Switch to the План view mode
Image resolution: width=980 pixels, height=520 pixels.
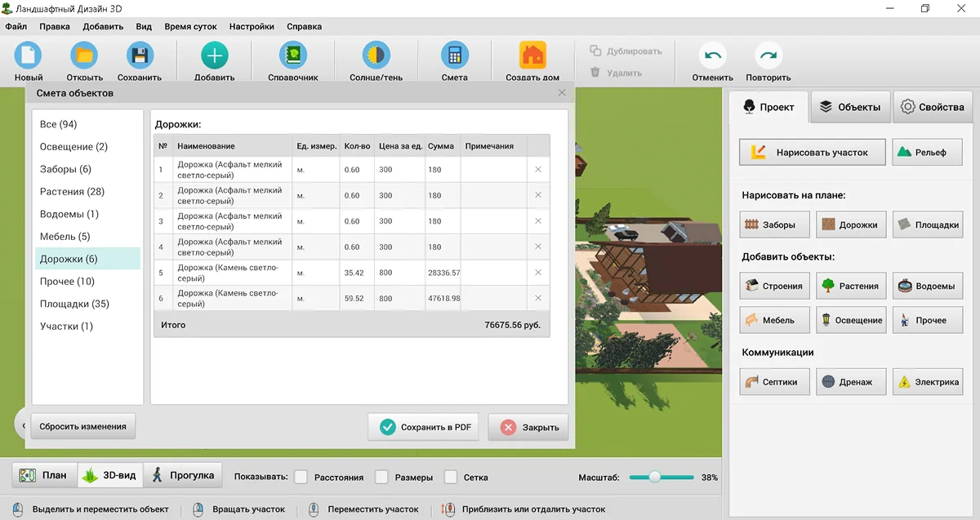point(44,475)
